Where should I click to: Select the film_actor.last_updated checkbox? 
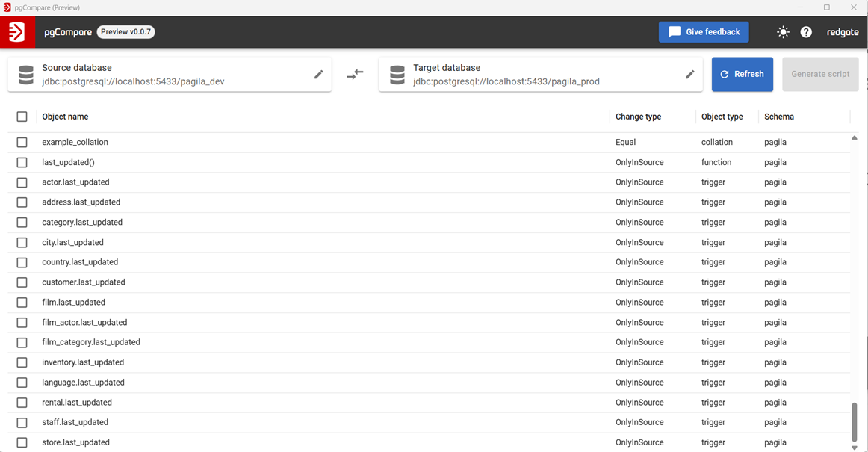22,323
